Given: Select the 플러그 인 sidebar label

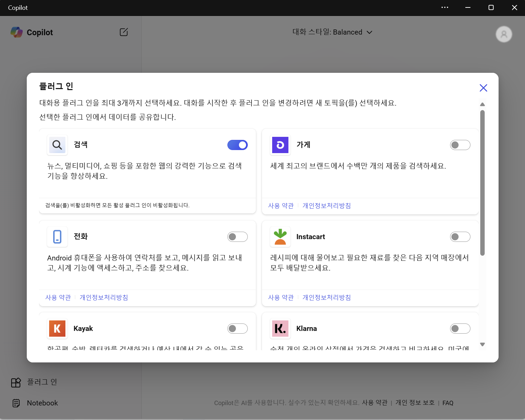Looking at the screenshot, I should (x=42, y=382).
